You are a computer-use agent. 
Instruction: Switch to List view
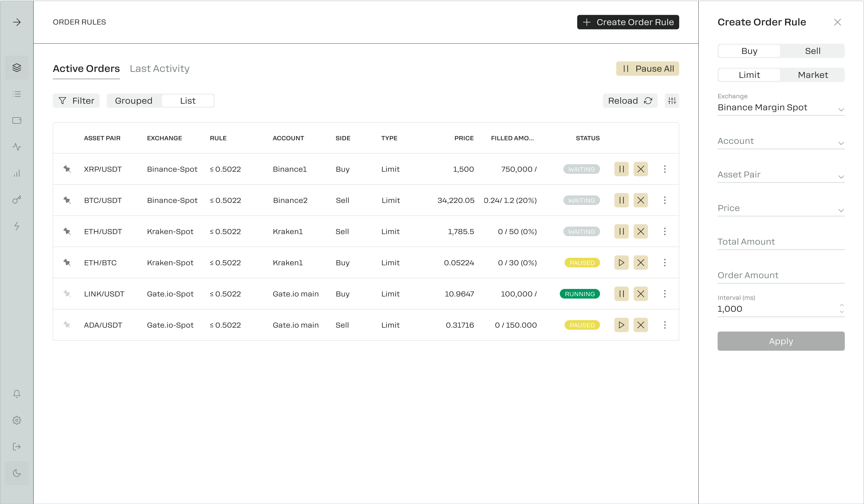click(187, 101)
